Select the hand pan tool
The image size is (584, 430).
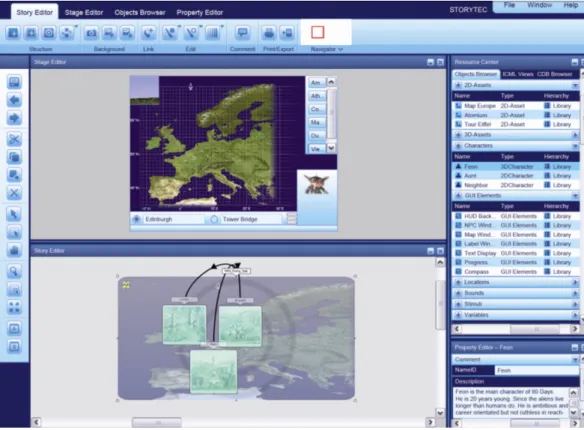[x=14, y=250]
